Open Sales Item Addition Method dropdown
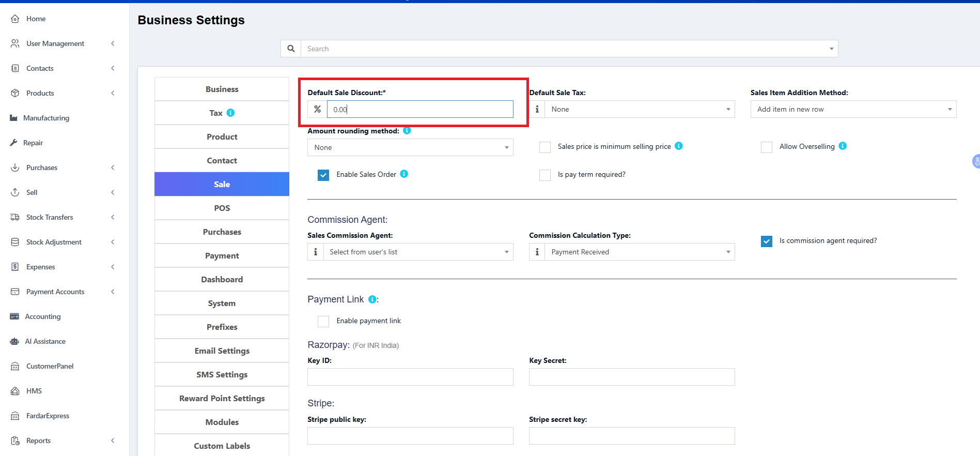This screenshot has height=456, width=980. 853,109
